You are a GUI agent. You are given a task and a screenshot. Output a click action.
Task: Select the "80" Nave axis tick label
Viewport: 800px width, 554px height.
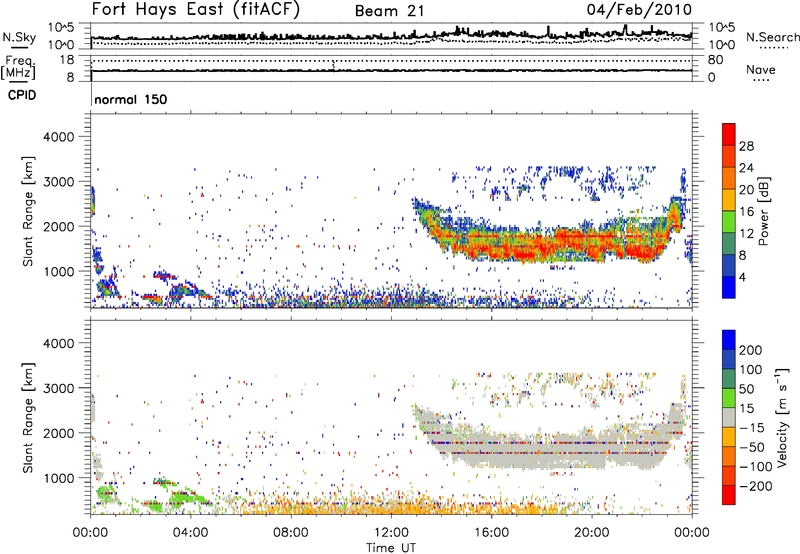pyautogui.click(x=715, y=60)
